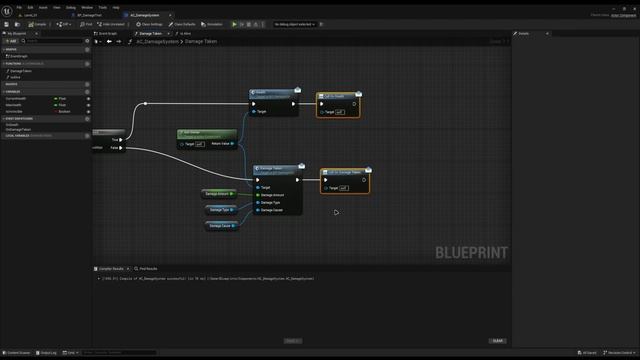
Task: Add new event dispatcher using plus icon
Action: click(87, 119)
